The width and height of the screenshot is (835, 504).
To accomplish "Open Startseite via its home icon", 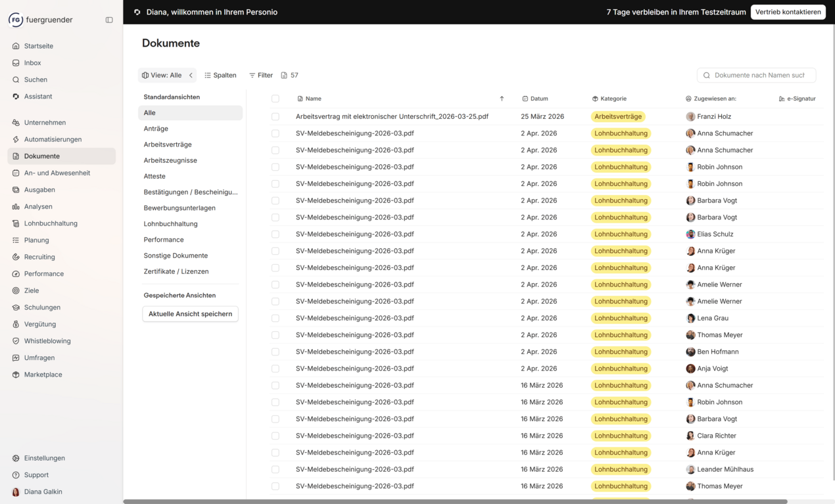I will point(16,46).
